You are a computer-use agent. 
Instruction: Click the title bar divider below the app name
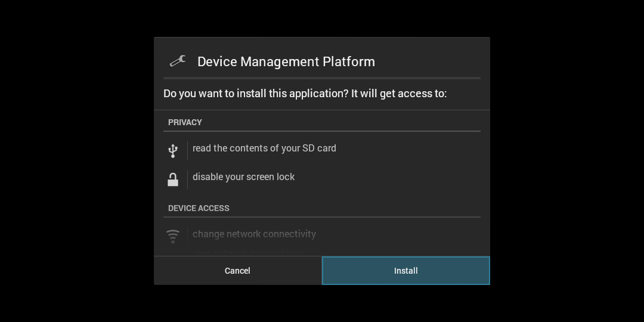[322, 78]
